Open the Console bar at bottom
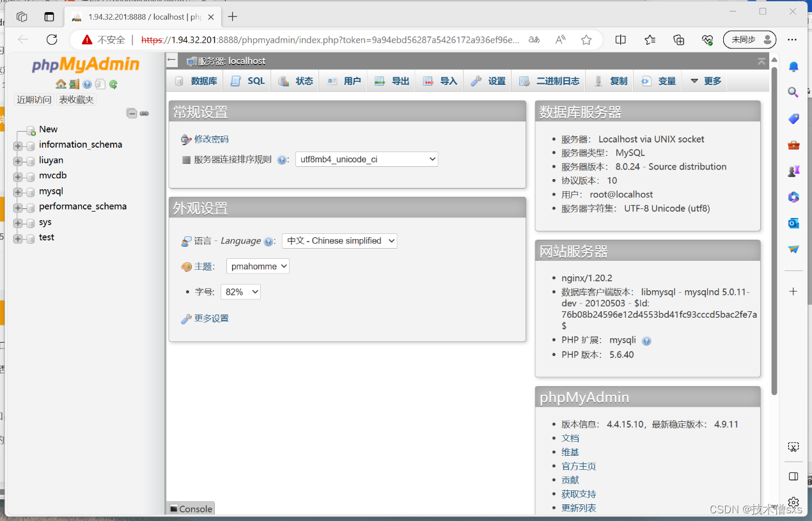This screenshot has width=812, height=521. (191, 509)
